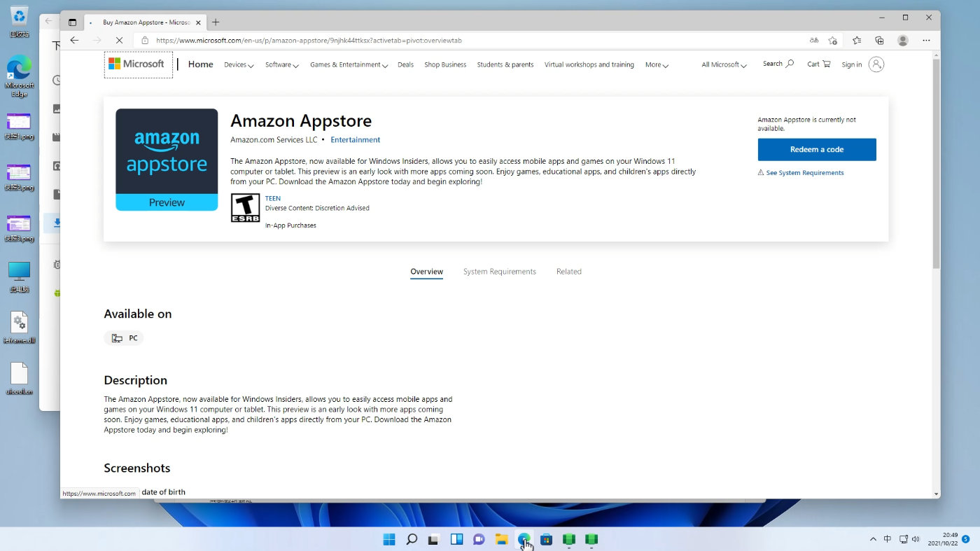The height and width of the screenshot is (551, 980).
Task: Select the Overview tab
Action: click(x=427, y=272)
